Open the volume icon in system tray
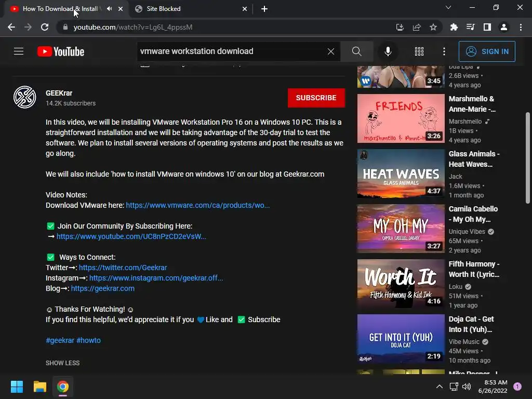The height and width of the screenshot is (399, 532). click(467, 387)
